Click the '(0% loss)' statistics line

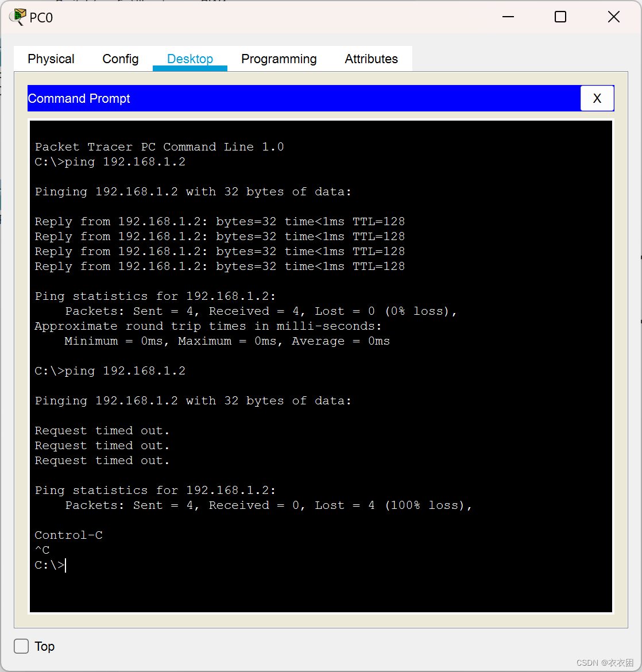click(261, 311)
